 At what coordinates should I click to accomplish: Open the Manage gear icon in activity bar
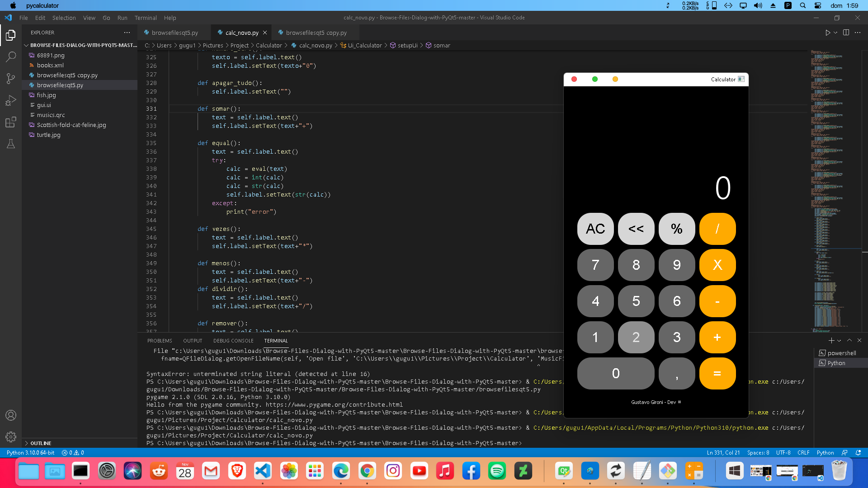(x=11, y=436)
